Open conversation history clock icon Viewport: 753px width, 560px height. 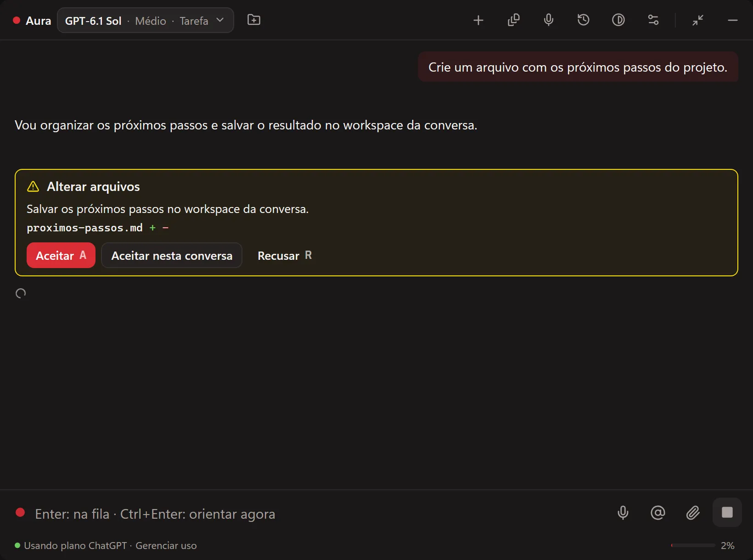(583, 20)
